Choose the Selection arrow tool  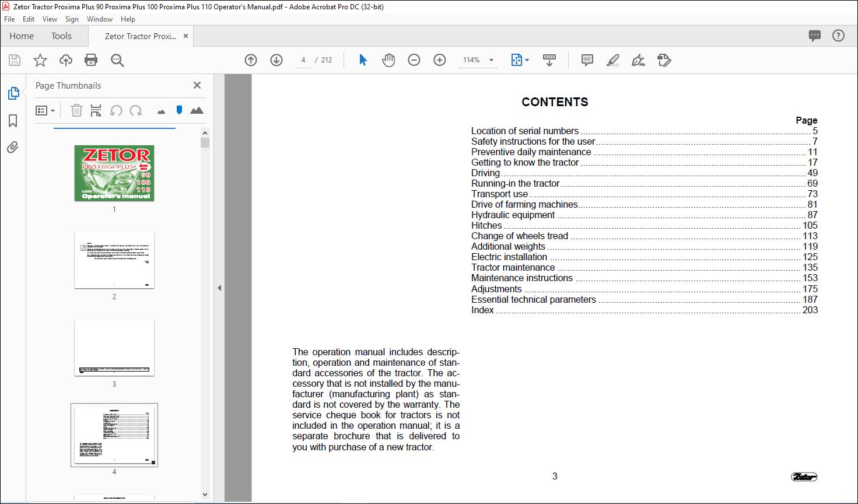363,60
